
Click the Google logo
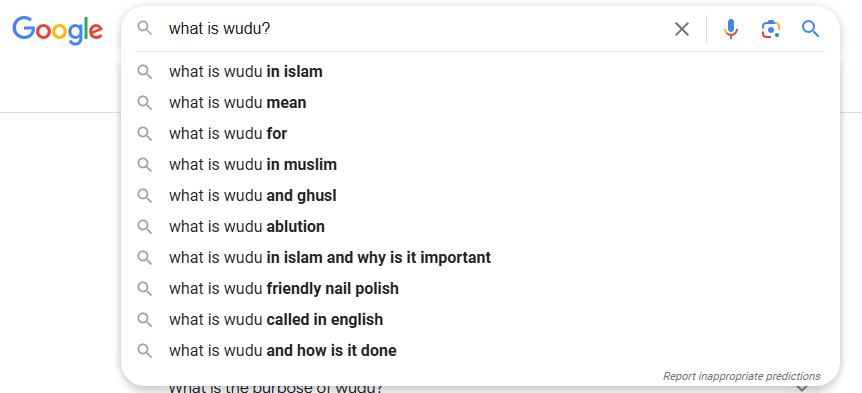pyautogui.click(x=58, y=30)
